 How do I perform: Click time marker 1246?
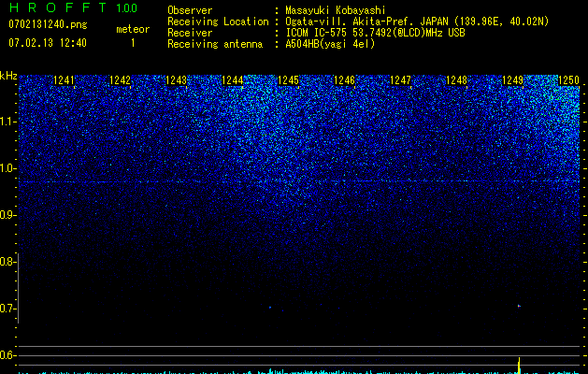coord(345,80)
